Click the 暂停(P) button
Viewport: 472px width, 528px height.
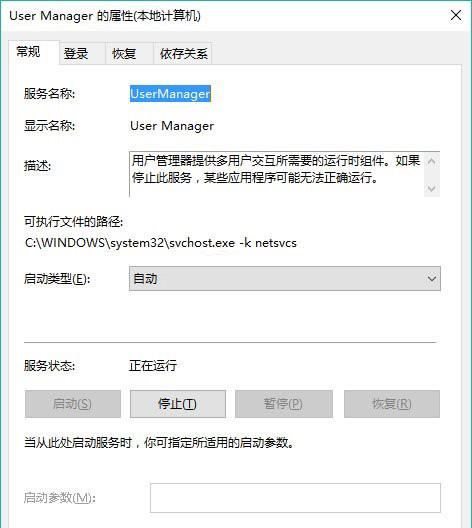(284, 404)
